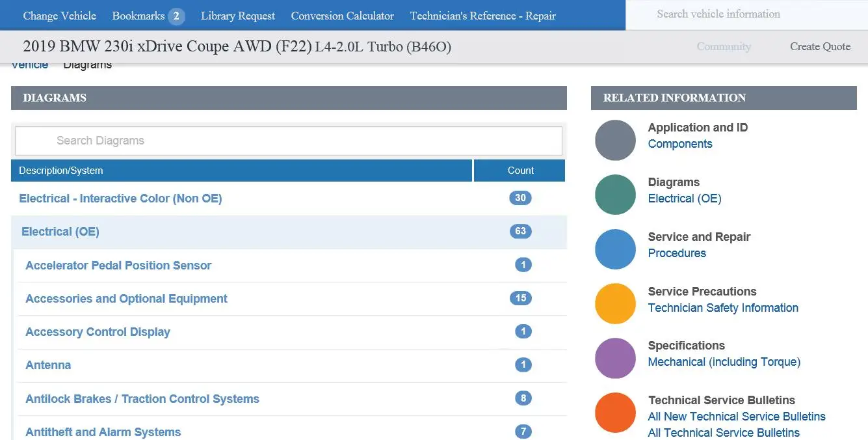Click the count badge 8
868x440 pixels.
point(523,398)
